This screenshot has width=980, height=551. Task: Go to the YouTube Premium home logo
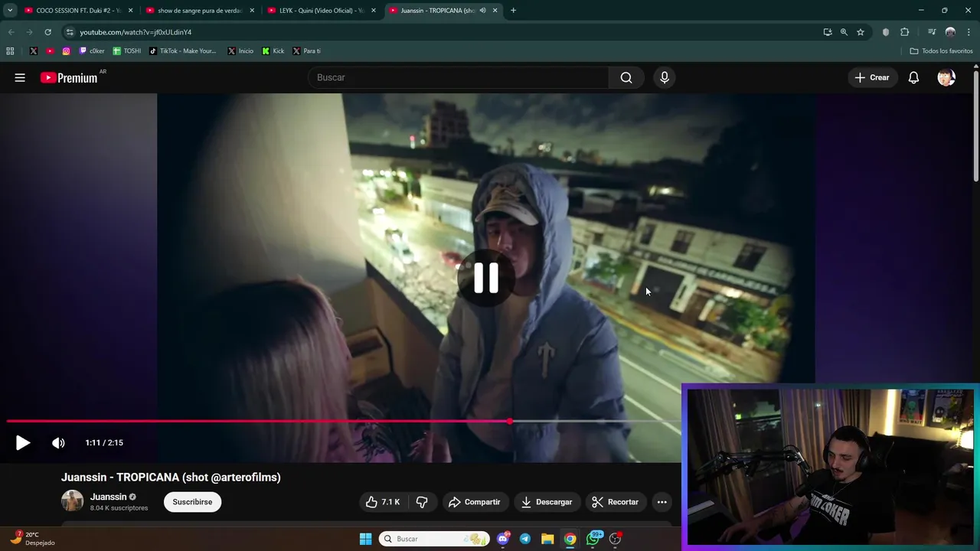click(x=69, y=77)
